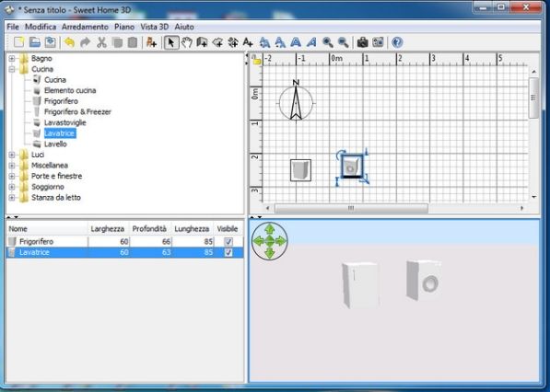Choose the Create rooms tool
This screenshot has height=392, width=550.
[x=217, y=42]
